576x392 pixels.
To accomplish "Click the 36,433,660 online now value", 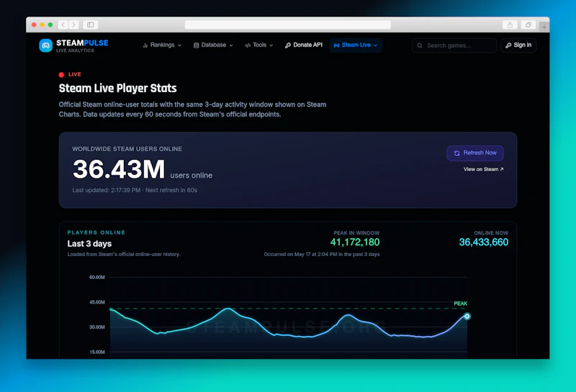I will (483, 242).
